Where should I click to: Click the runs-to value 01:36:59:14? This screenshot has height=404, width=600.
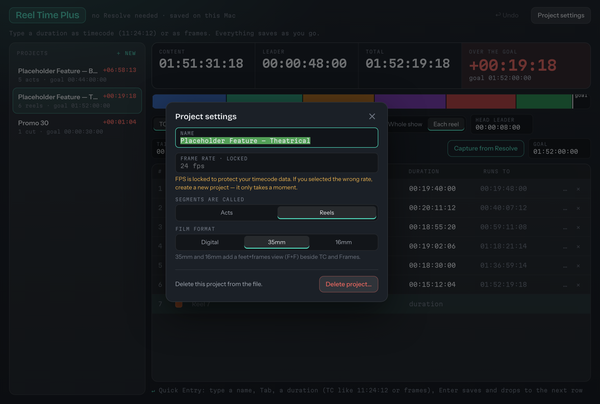coord(503,265)
